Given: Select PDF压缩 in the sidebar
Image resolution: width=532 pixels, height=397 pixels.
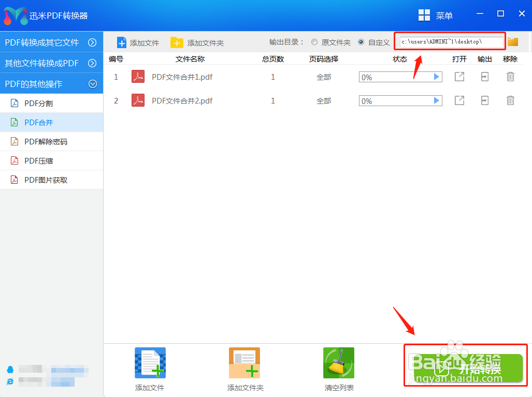Looking at the screenshot, I should point(52,160).
